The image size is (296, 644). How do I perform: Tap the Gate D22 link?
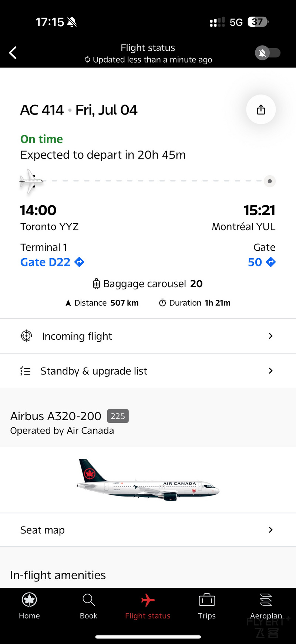point(45,262)
